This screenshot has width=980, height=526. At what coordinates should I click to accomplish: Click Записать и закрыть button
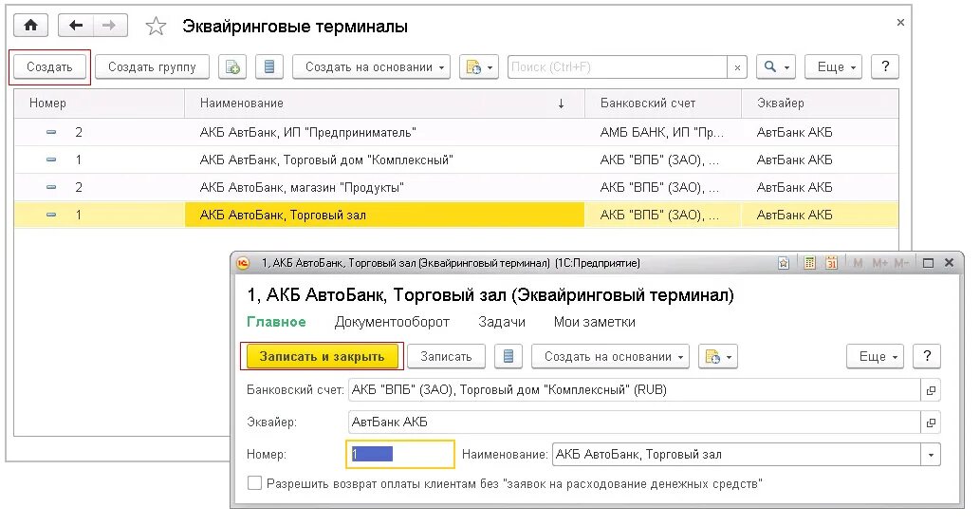click(x=322, y=356)
